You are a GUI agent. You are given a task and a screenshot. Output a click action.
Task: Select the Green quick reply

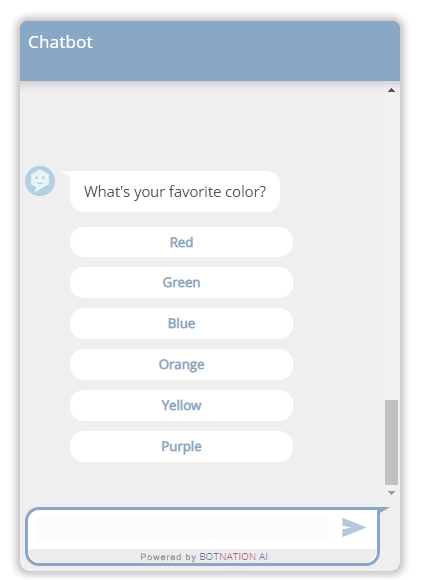(x=181, y=283)
